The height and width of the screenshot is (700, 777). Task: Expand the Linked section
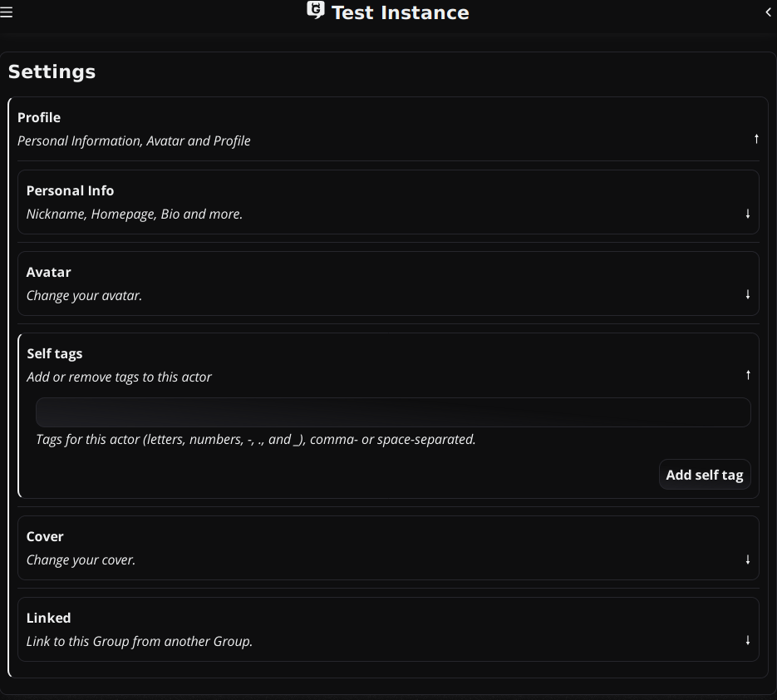tap(389, 629)
